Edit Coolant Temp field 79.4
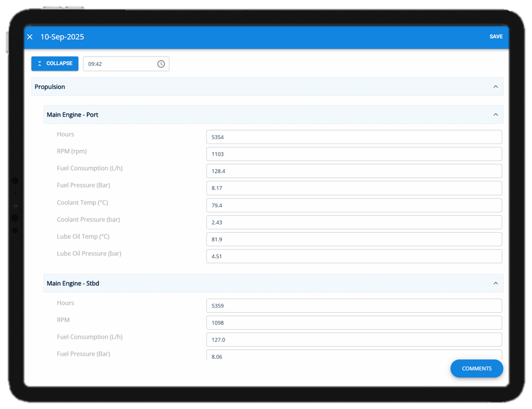Screen dimensions: 532x409 354,206
